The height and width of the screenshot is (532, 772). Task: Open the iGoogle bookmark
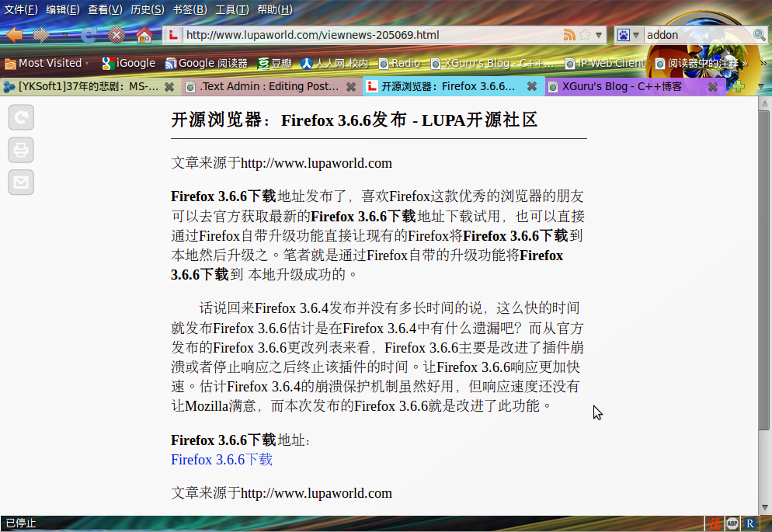[x=128, y=63]
